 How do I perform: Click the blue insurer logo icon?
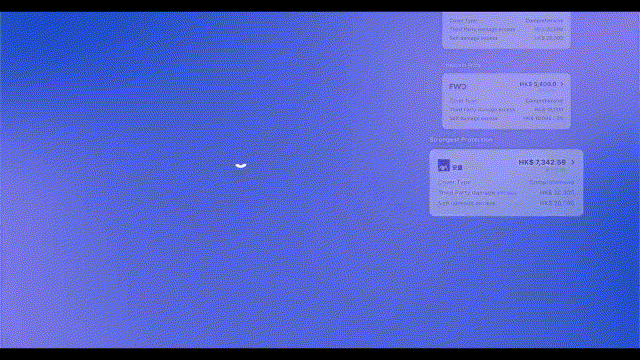pos(444,165)
